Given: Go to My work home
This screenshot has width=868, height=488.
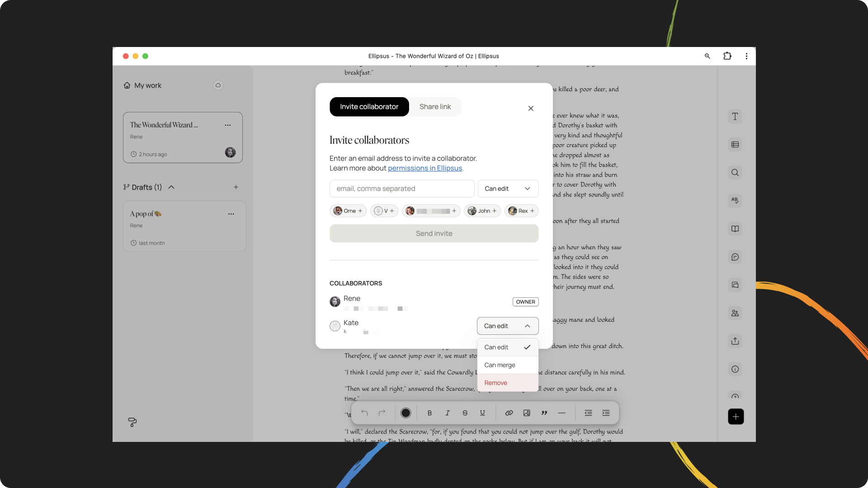Looking at the screenshot, I should (143, 85).
